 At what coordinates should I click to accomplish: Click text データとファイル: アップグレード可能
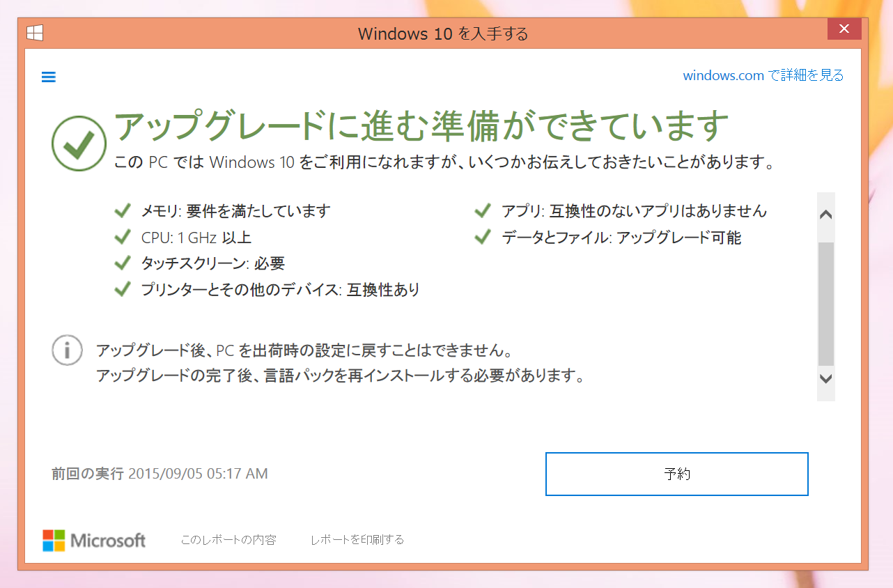pyautogui.click(x=621, y=238)
